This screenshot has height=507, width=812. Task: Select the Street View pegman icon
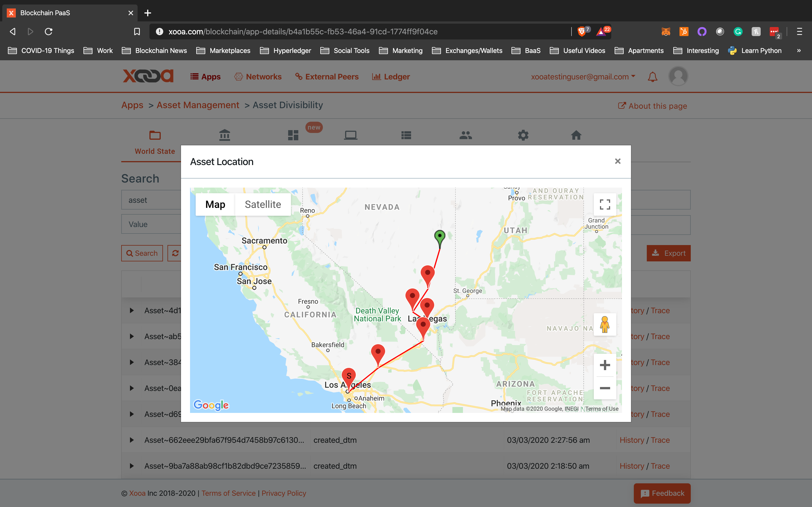click(605, 324)
